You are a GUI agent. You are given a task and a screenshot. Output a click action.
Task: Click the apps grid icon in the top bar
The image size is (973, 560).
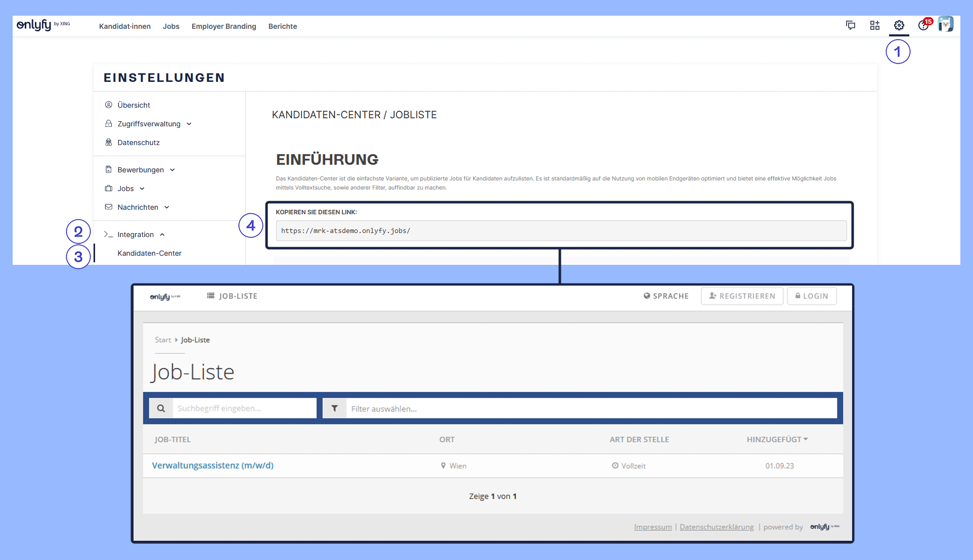point(875,25)
